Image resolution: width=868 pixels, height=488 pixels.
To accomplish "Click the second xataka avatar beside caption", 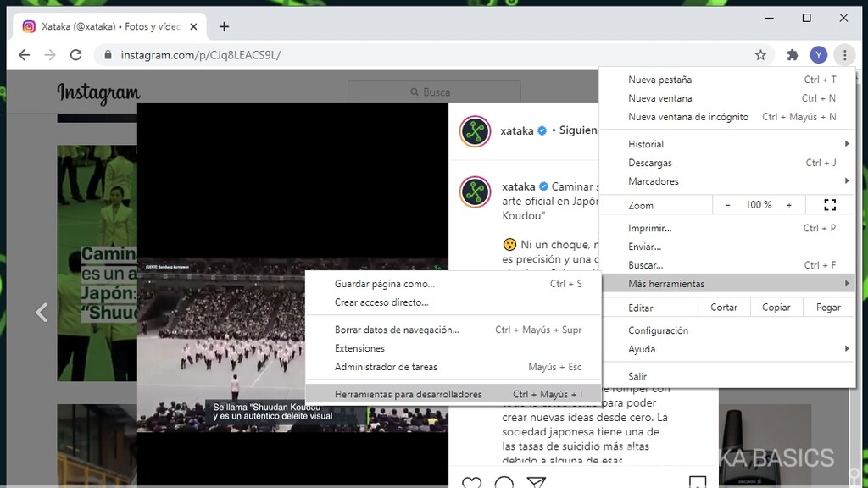I will coord(475,191).
